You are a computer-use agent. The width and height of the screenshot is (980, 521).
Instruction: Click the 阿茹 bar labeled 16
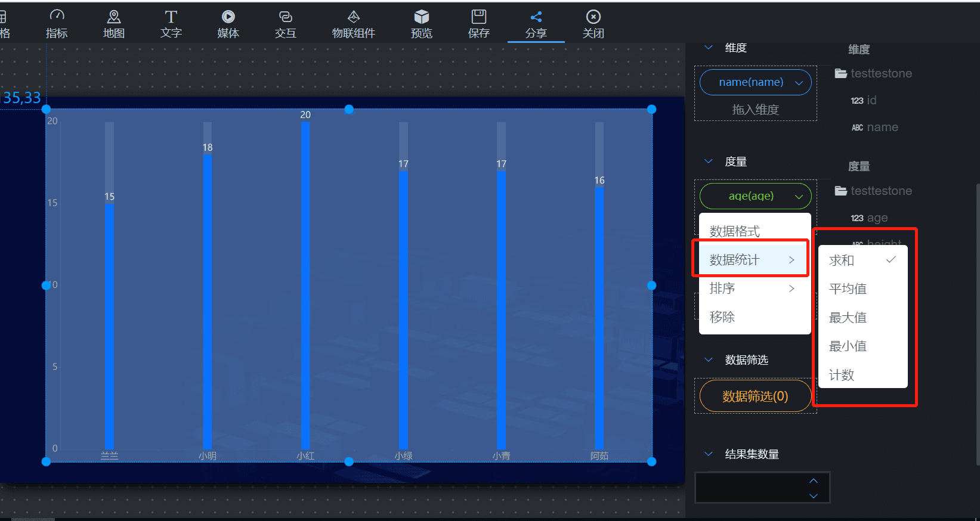[x=599, y=318]
